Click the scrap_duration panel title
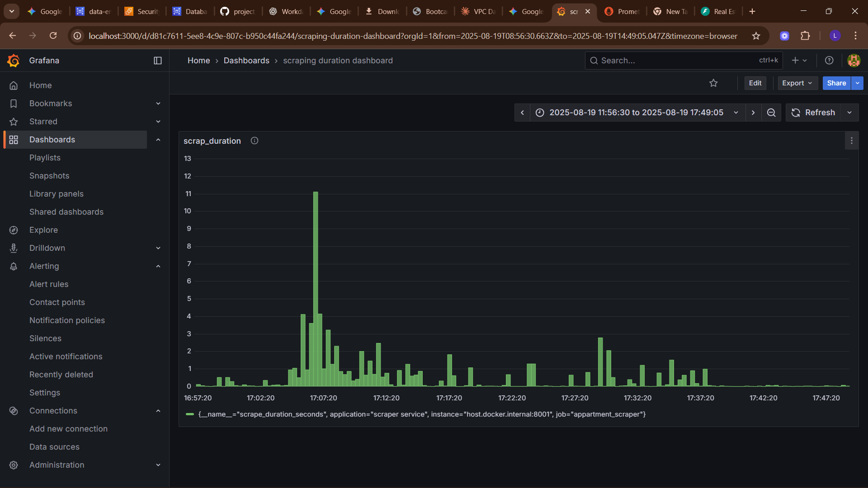 point(212,141)
